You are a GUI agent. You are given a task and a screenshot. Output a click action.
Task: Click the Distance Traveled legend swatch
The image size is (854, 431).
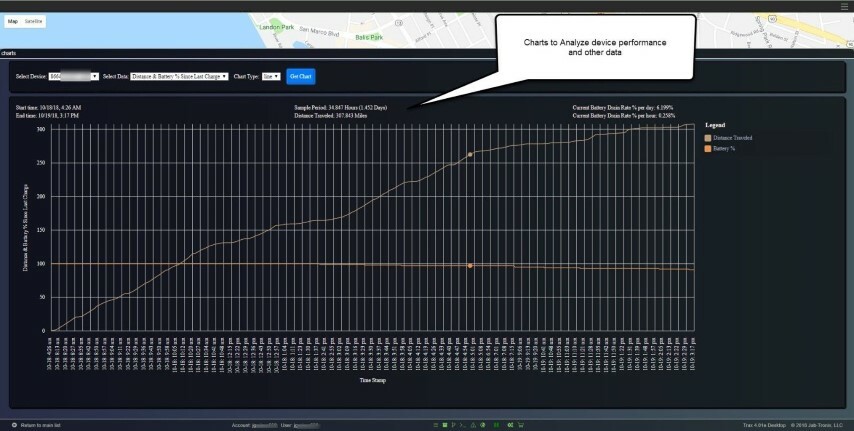click(708, 138)
